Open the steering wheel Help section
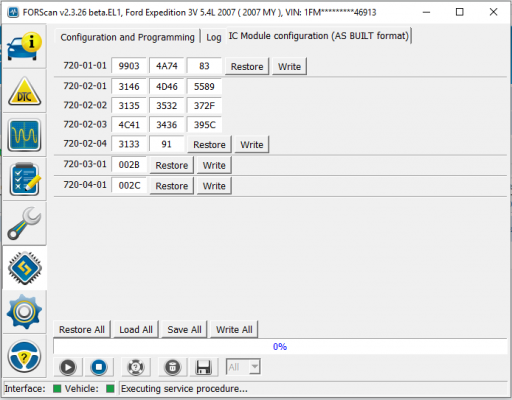The image size is (512, 400). pos(24,356)
